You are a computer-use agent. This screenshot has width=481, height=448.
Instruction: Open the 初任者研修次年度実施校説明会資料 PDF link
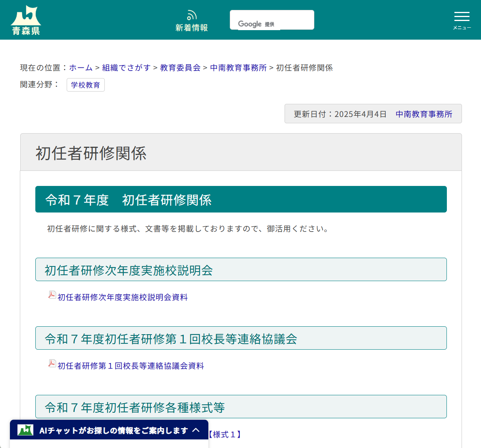point(123,297)
